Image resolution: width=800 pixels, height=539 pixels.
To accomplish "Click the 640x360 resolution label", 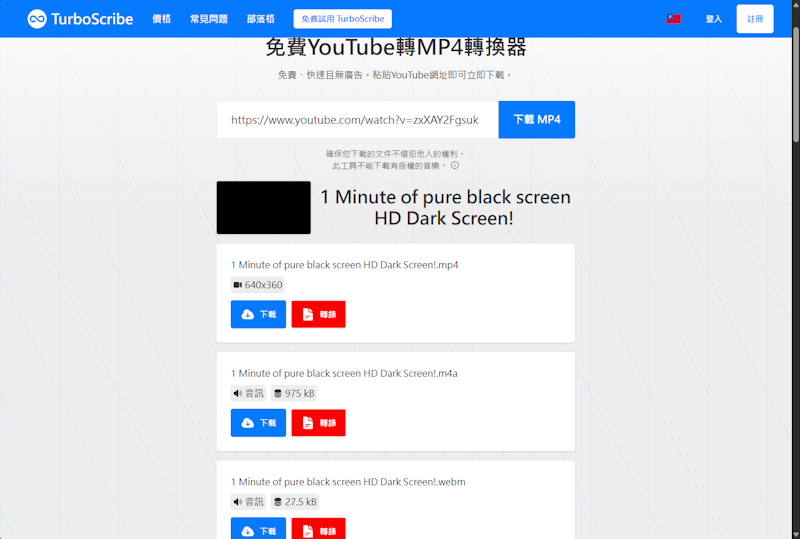I will click(x=263, y=285).
